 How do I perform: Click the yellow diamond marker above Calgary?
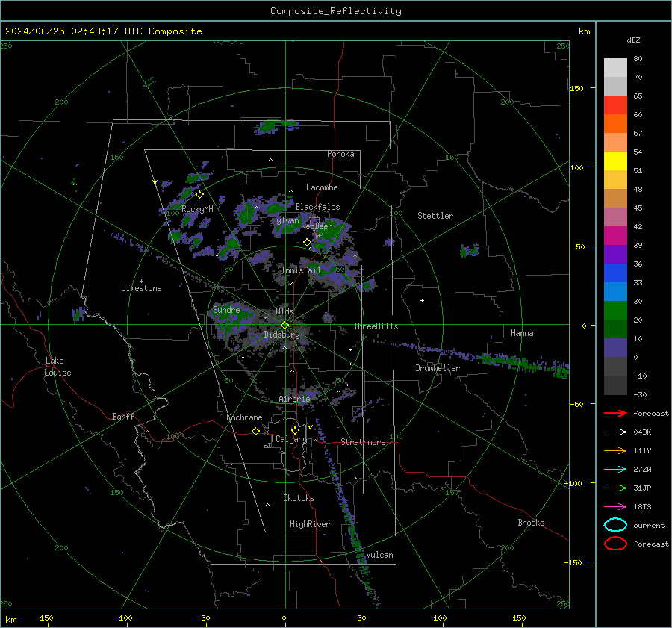pos(295,430)
